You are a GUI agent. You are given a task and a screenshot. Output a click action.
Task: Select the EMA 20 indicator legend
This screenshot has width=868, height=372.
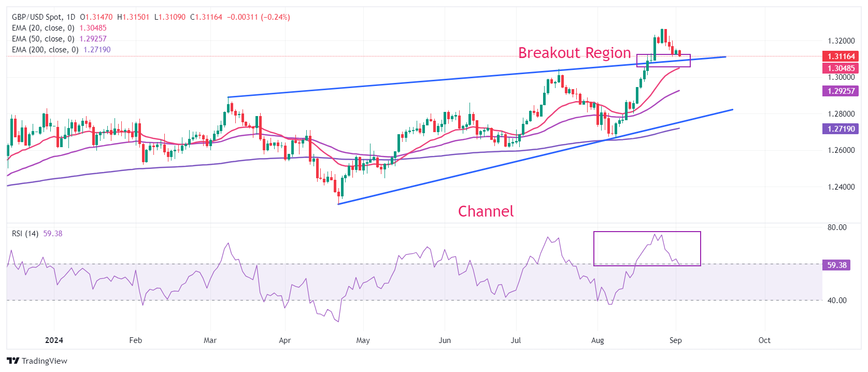(x=59, y=28)
